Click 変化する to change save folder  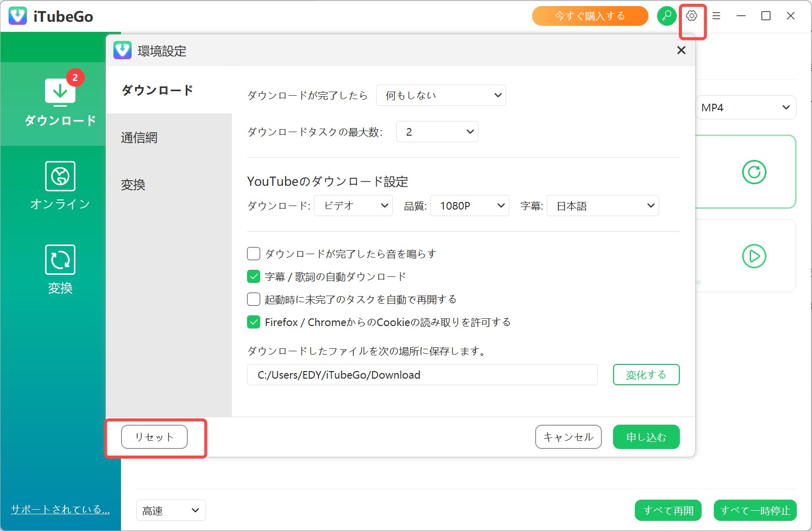coord(646,375)
